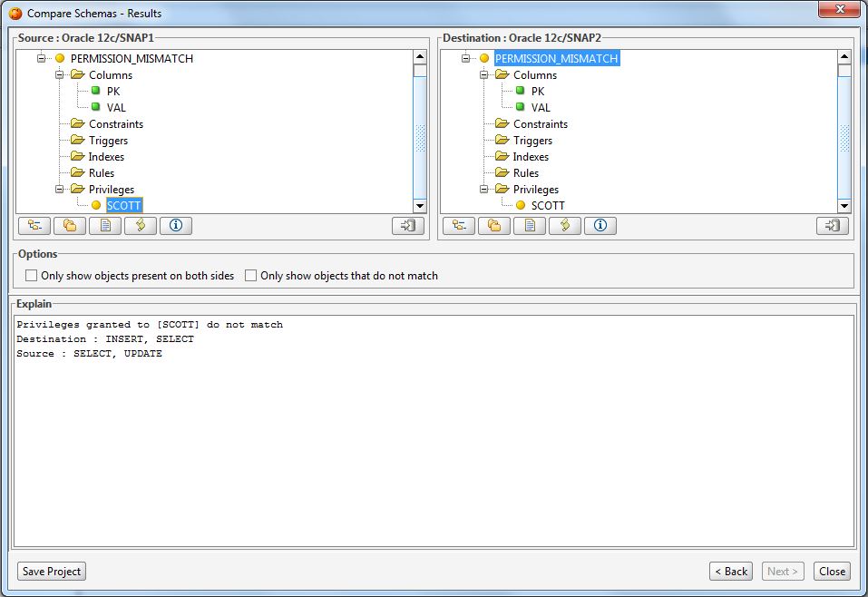Viewport: 868px width, 597px height.
Task: Select SCOTT under Source Privileges
Action: coord(124,205)
